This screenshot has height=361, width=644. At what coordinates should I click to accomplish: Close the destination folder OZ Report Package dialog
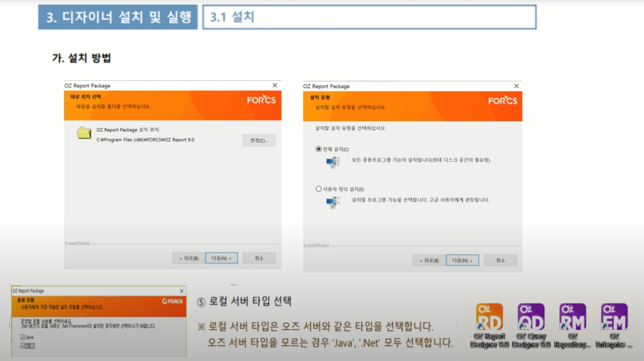(275, 85)
